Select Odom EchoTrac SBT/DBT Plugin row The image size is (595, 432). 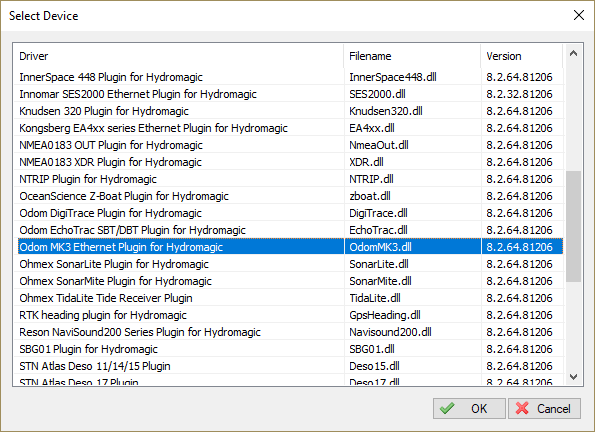(x=291, y=230)
